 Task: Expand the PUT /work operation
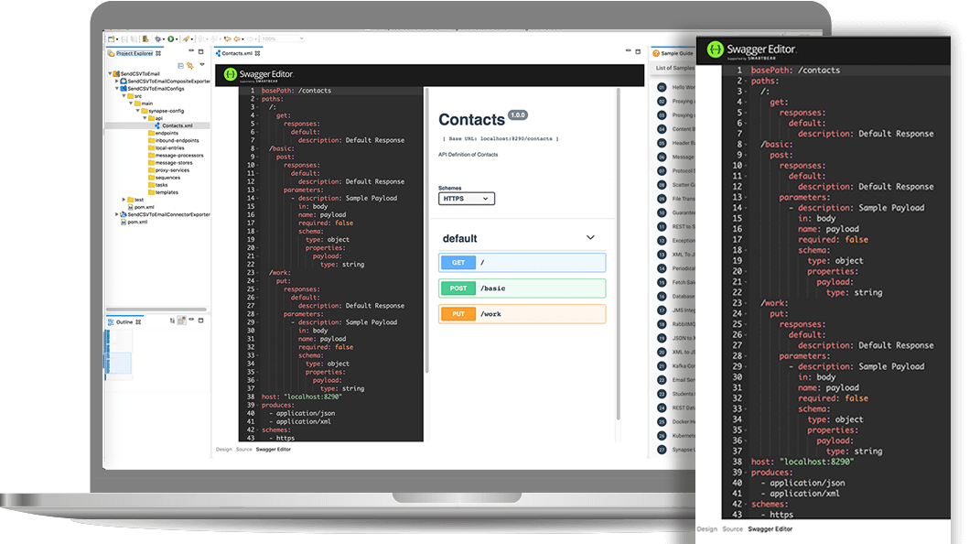tap(522, 313)
